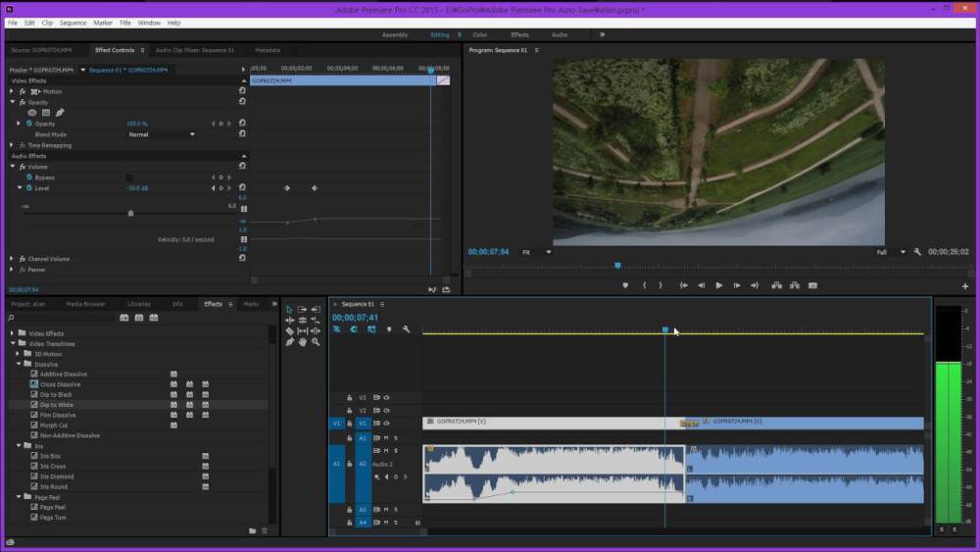Select the Razor tool
The height and width of the screenshot is (552, 980).
(x=289, y=330)
